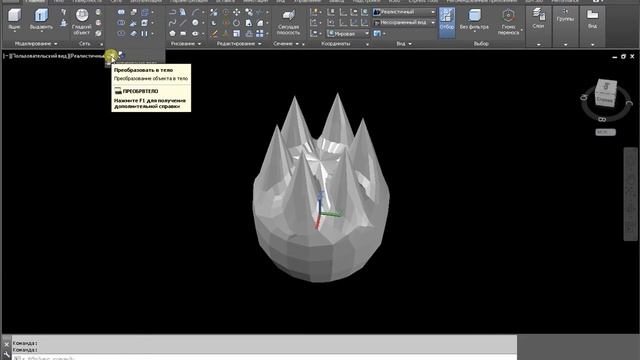Expand the Рисование panel title
Screen dimensions: 640x360
(185, 44)
